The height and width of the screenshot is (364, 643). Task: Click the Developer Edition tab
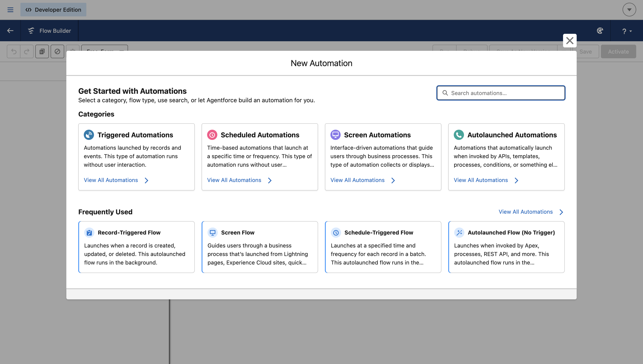coord(53,10)
